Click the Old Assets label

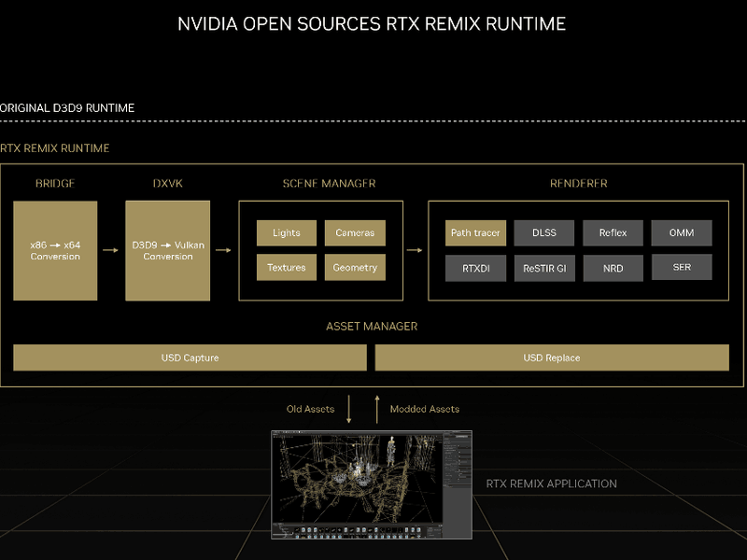310,409
